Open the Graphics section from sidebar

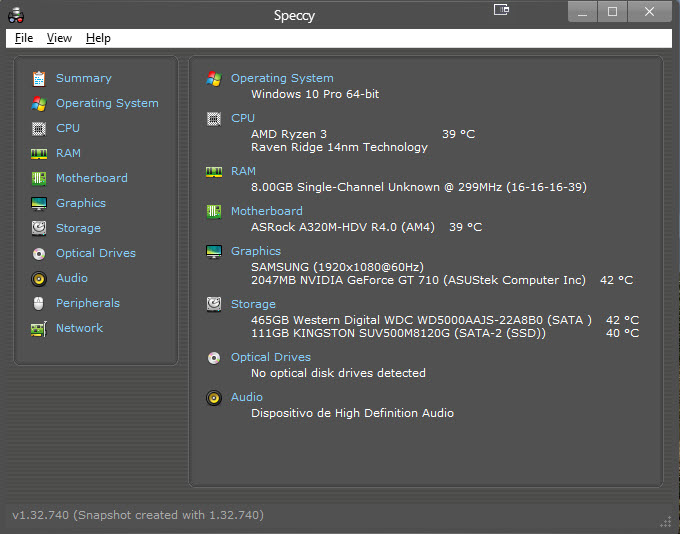pyautogui.click(x=81, y=203)
